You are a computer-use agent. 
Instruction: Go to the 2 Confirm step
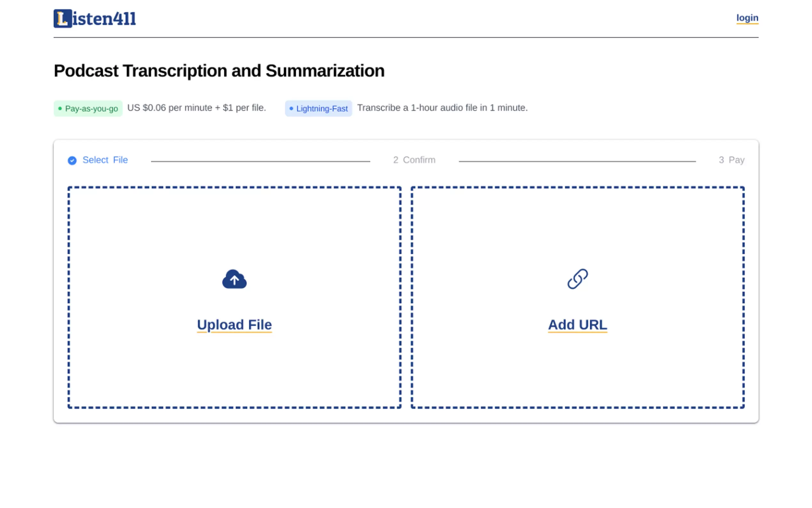(414, 160)
